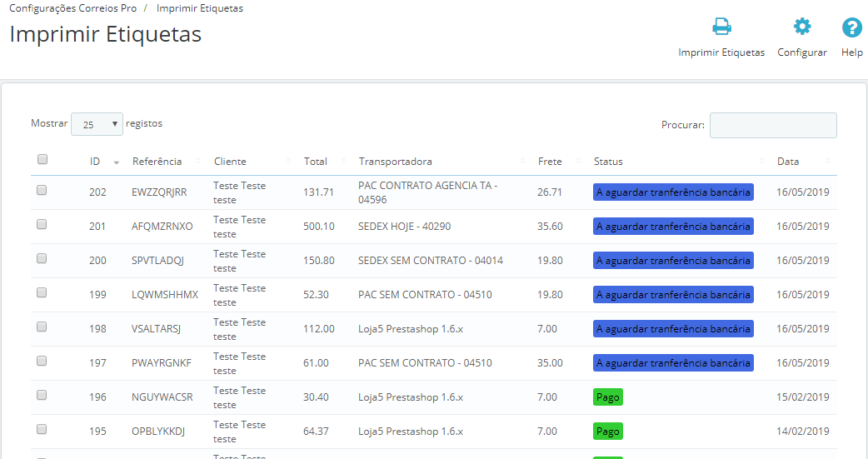Click the Imprimir Etiquetas printer icon
The image size is (868, 459).
coord(721,27)
